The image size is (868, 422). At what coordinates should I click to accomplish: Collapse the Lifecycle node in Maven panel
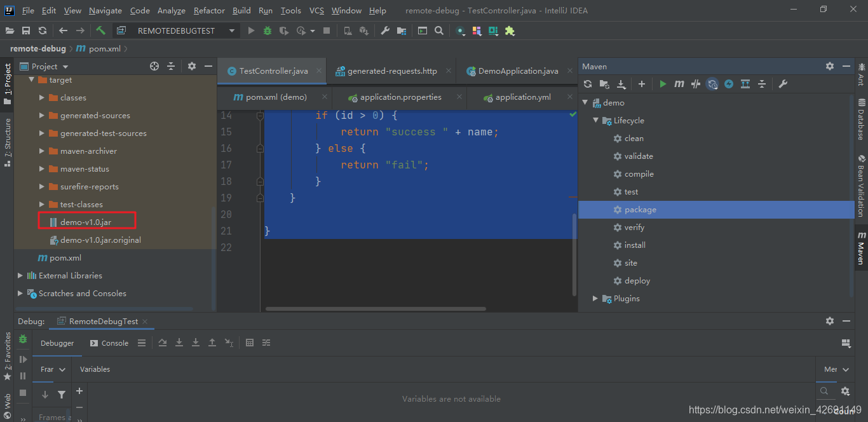[x=595, y=121]
